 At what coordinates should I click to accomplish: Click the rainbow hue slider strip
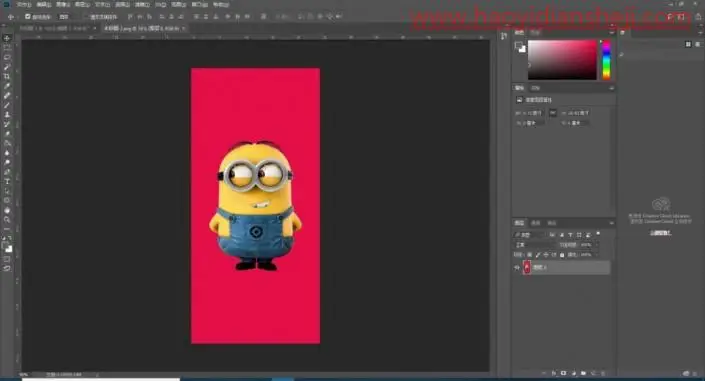(x=606, y=60)
